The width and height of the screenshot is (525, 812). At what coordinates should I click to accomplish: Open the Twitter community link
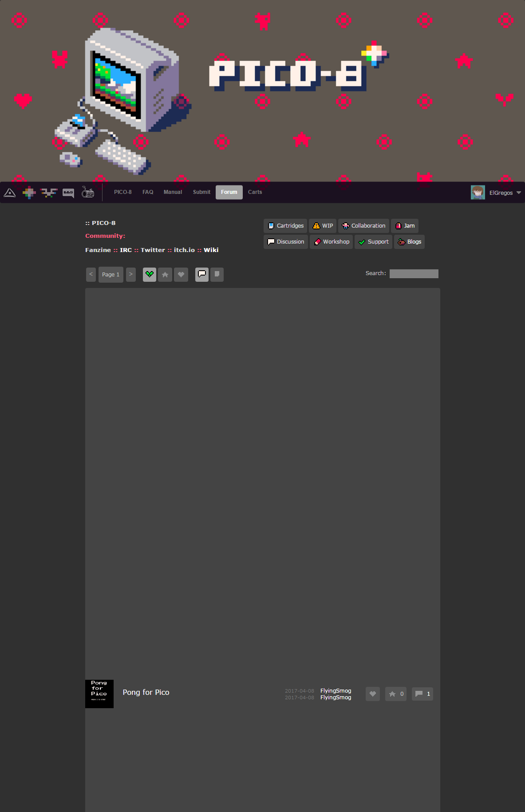click(153, 250)
